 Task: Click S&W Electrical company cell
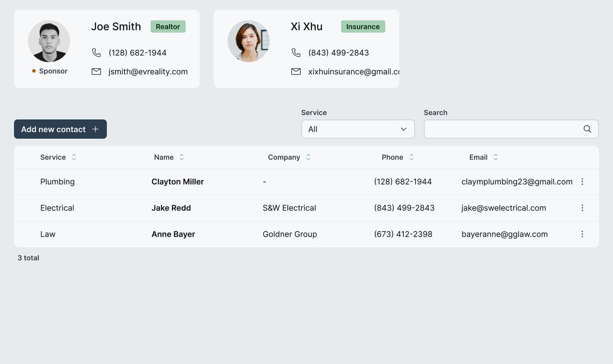tap(289, 208)
